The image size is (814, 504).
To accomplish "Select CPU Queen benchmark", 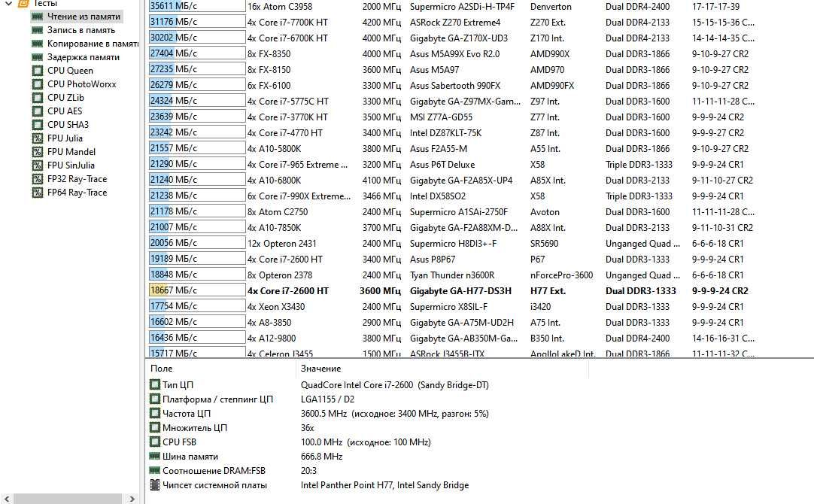I will point(70,71).
